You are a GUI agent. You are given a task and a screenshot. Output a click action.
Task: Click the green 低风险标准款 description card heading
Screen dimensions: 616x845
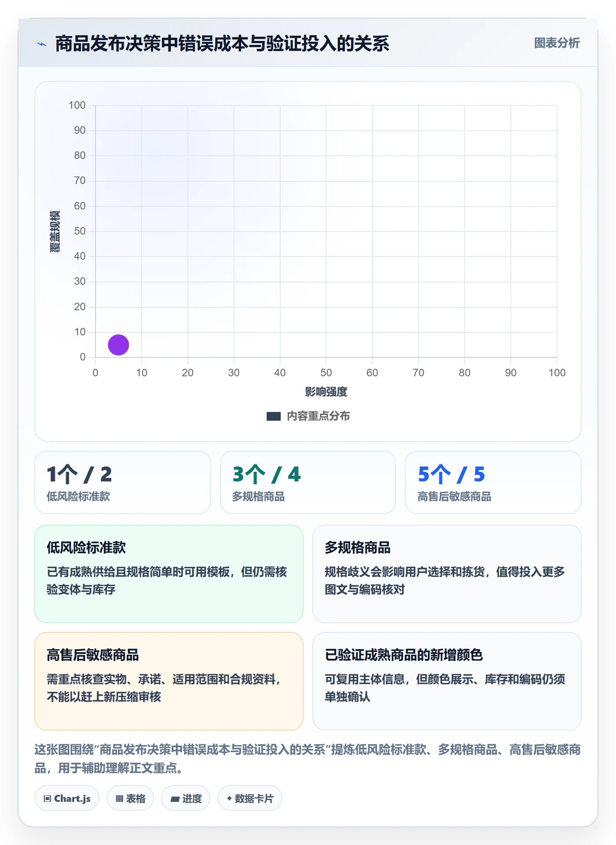pyautogui.click(x=86, y=547)
